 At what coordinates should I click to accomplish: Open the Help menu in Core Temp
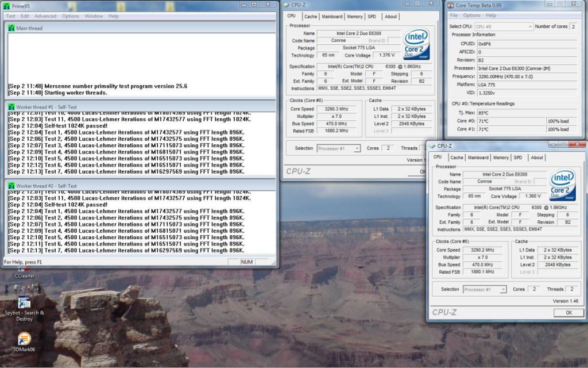[x=491, y=16]
